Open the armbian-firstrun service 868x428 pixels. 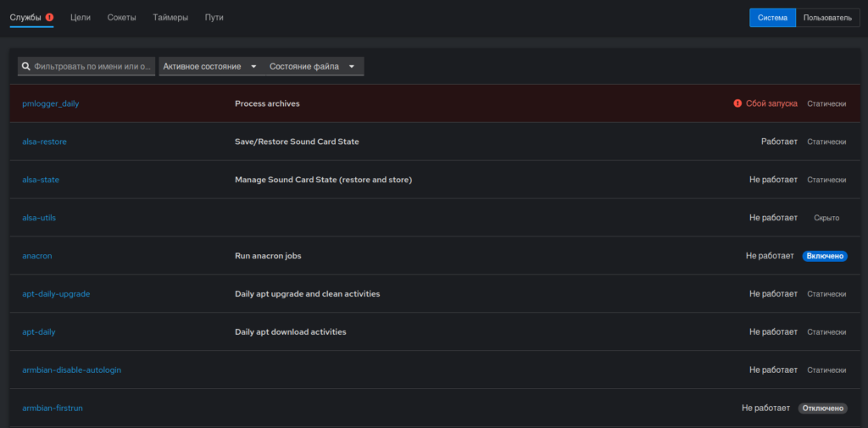[53, 408]
